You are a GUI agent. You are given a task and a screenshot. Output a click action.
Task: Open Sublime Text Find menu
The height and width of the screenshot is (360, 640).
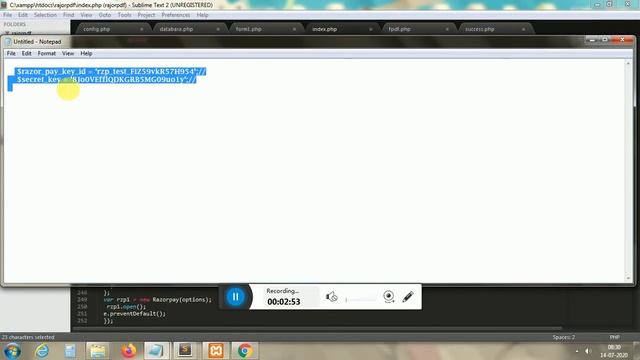pos(69,15)
